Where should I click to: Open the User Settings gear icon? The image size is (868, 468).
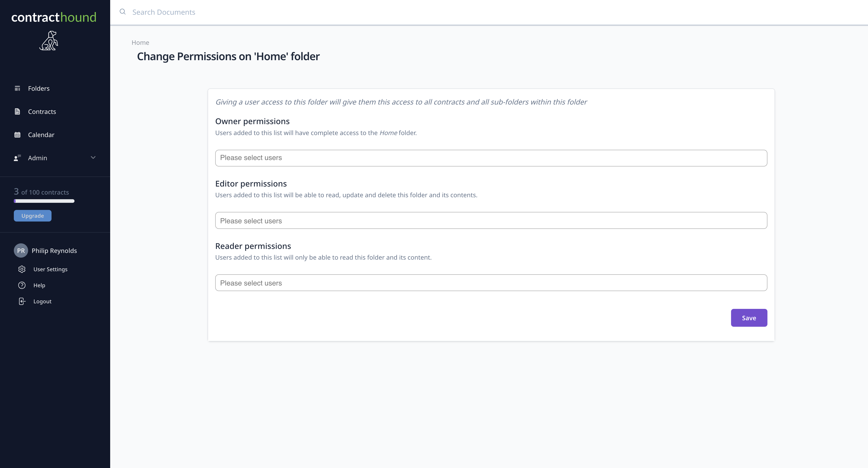22,269
